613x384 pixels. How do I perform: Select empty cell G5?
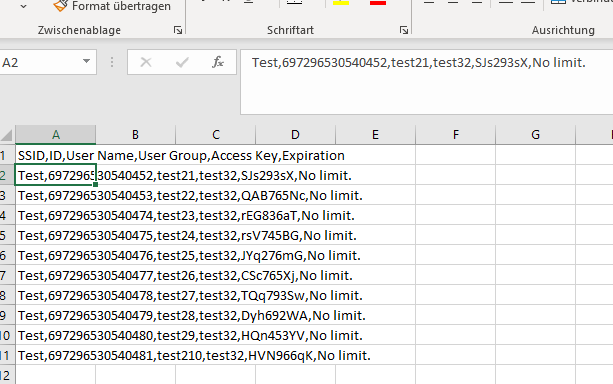point(535,235)
